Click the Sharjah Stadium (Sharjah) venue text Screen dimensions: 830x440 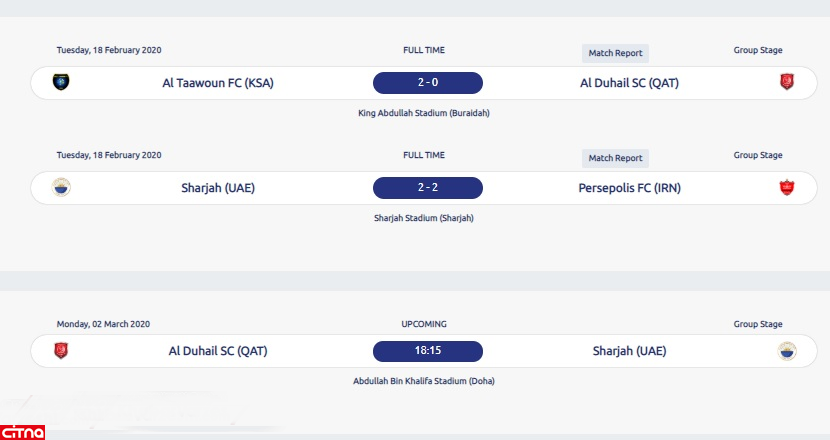click(423, 218)
